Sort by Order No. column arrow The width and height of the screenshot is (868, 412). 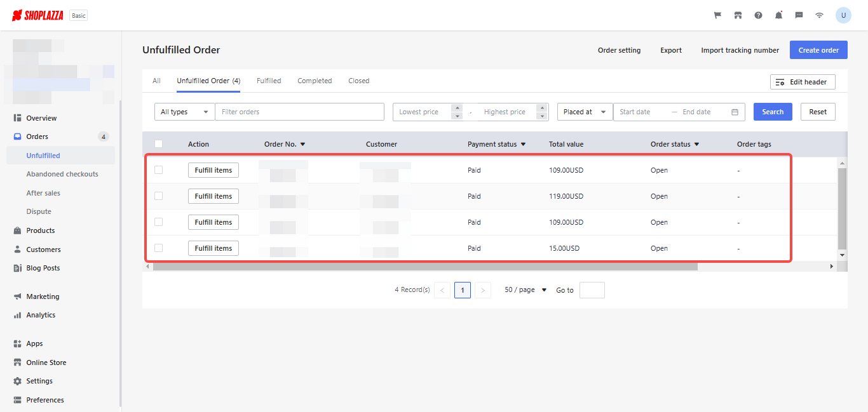click(x=302, y=145)
